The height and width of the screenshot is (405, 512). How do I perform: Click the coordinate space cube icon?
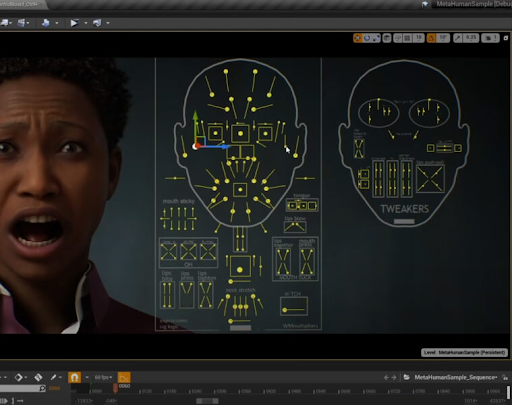pyautogui.click(x=387, y=38)
